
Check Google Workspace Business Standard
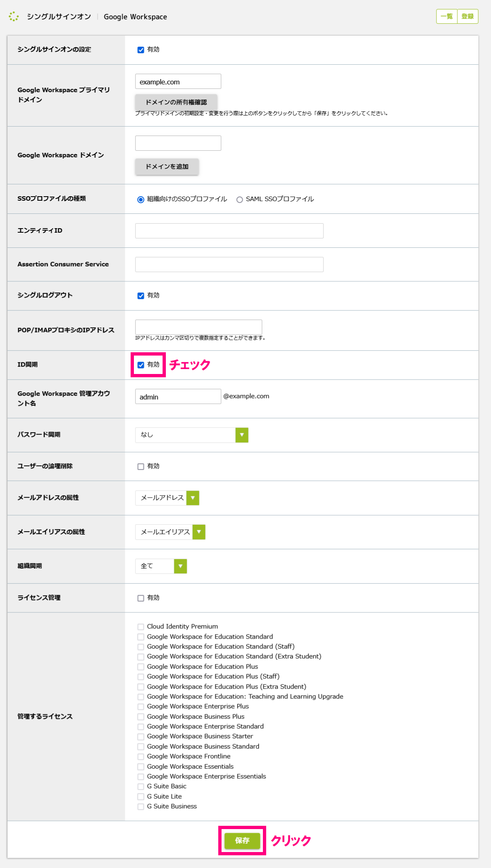pyautogui.click(x=141, y=747)
